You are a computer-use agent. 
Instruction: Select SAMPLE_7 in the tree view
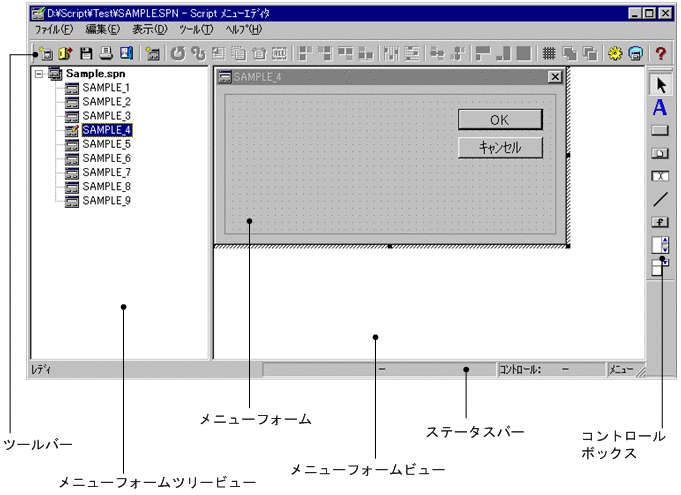tap(106, 172)
